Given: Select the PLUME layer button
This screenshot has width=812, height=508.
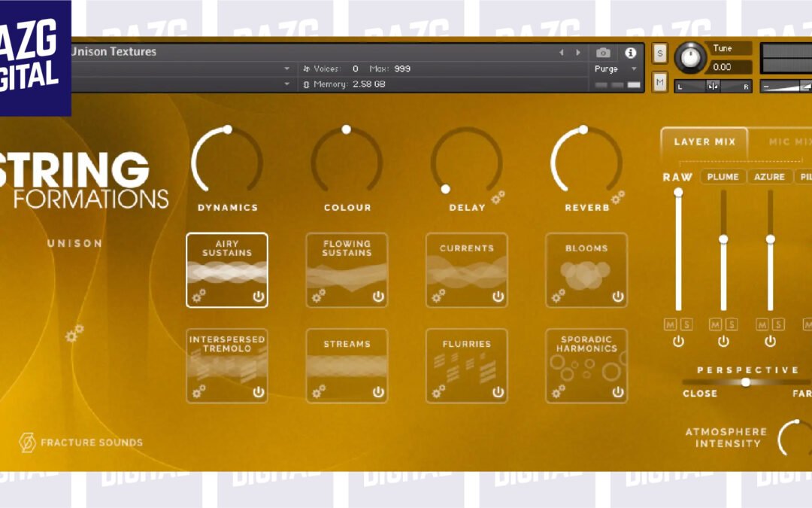Looking at the screenshot, I should (x=723, y=177).
